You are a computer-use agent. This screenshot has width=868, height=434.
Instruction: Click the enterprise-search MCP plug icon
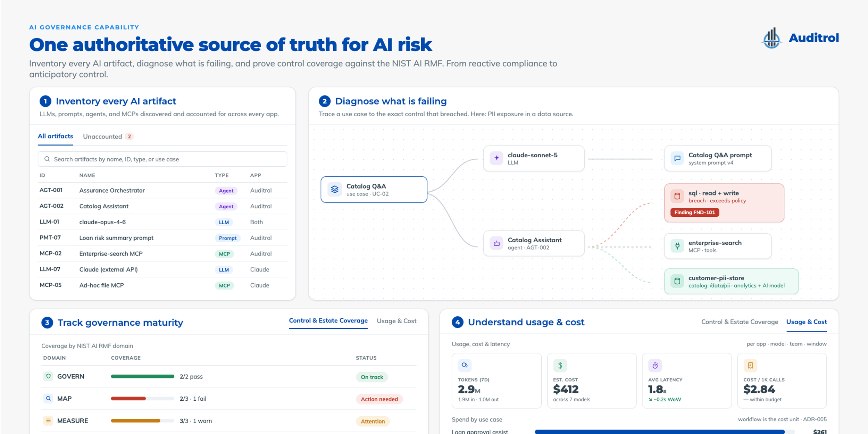pos(677,246)
